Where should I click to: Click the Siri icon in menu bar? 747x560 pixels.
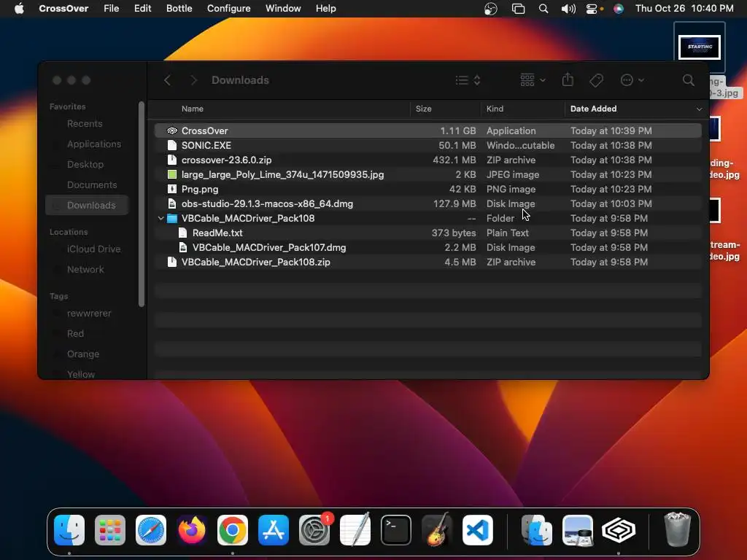tap(619, 9)
